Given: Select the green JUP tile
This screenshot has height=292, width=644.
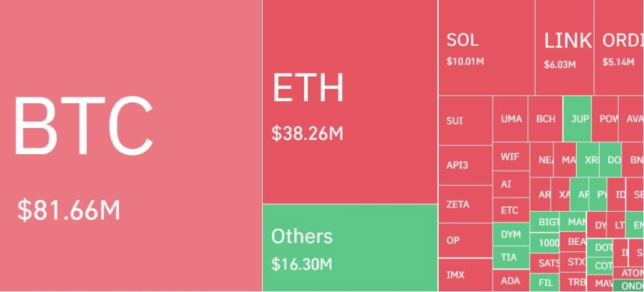Looking at the screenshot, I should [577, 119].
